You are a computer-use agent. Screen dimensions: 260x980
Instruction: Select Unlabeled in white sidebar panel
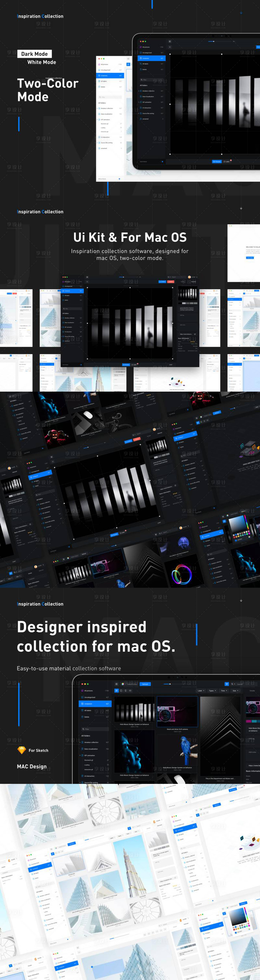pyautogui.click(x=110, y=76)
